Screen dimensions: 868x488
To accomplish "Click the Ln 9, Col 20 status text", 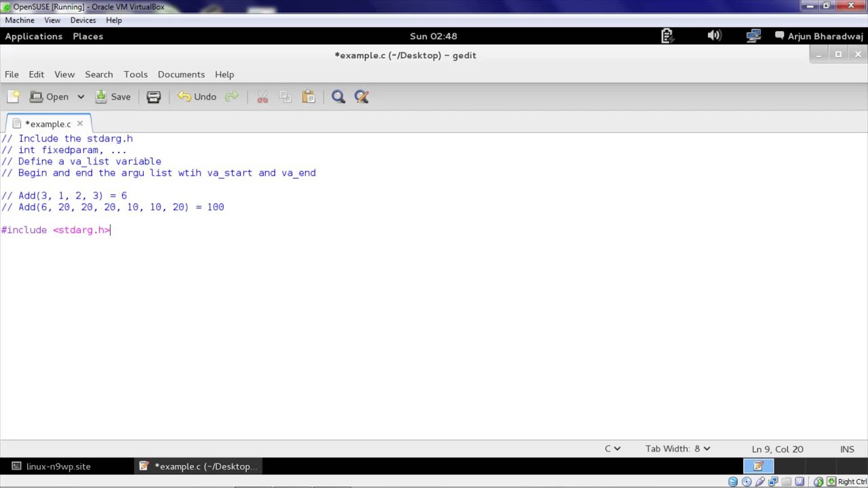I will [x=777, y=449].
